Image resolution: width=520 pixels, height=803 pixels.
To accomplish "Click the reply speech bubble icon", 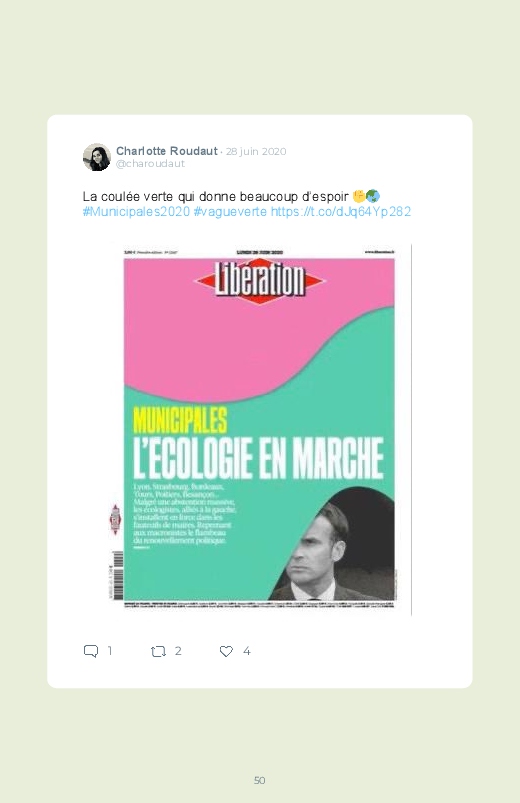I will point(91,651).
